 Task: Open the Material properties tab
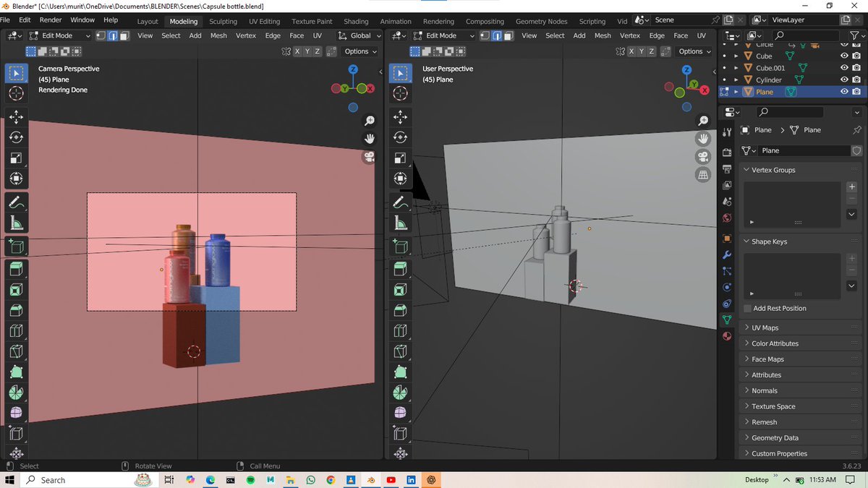click(727, 336)
